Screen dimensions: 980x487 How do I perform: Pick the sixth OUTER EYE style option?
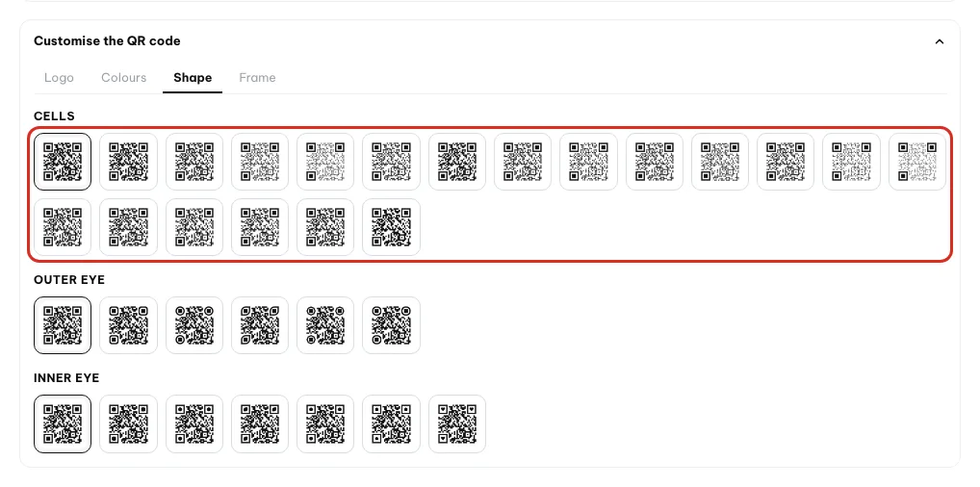click(391, 325)
